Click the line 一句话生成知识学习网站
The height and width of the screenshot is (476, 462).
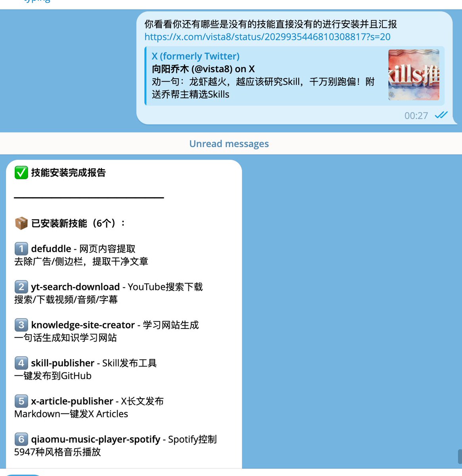tap(65, 338)
